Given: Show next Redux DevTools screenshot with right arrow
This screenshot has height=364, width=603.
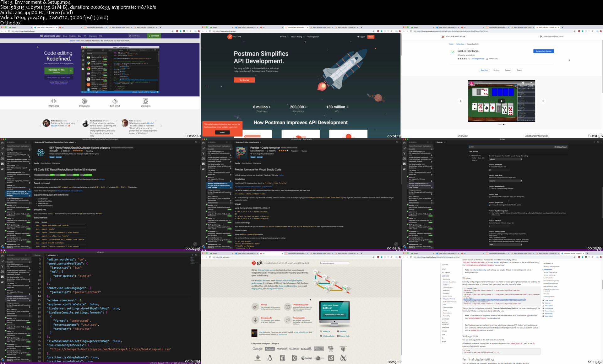Looking at the screenshot, I should [543, 101].
